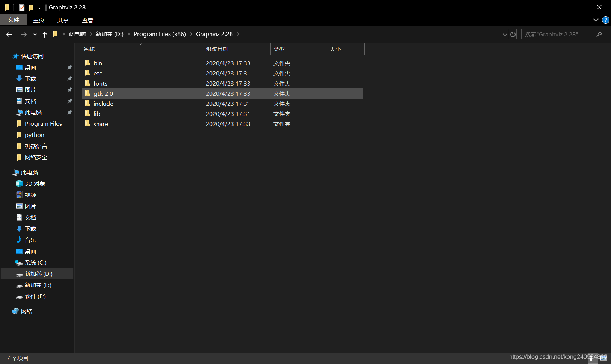Sort by the 修改日期 column header
The width and height of the screenshot is (611, 364).
tap(217, 49)
